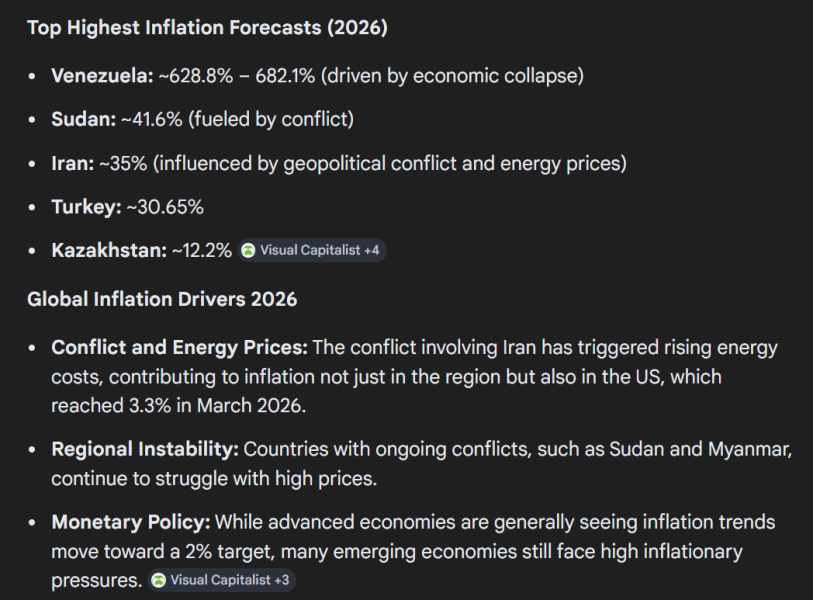Open the 'Visual Capitalist +3' source chip
Screen dimensions: 813x600
coord(222,580)
